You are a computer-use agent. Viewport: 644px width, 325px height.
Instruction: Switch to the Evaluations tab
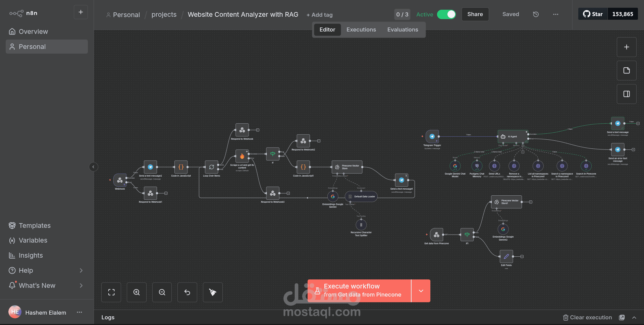click(x=402, y=30)
